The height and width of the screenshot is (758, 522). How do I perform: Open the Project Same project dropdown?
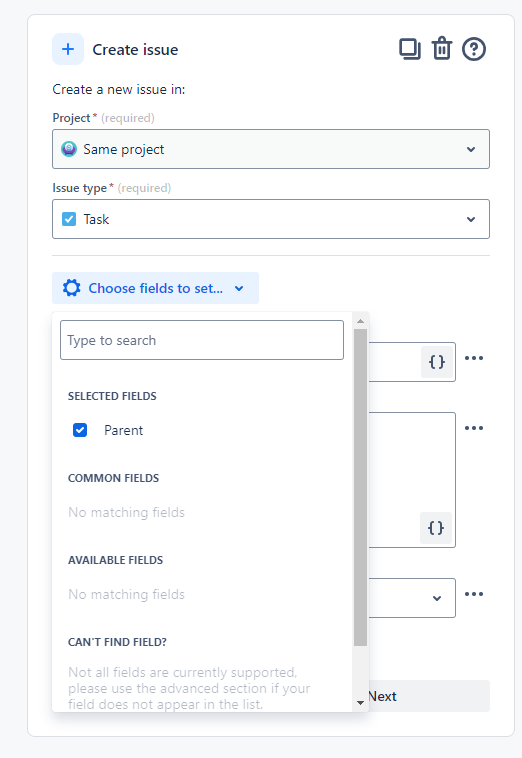[271, 149]
